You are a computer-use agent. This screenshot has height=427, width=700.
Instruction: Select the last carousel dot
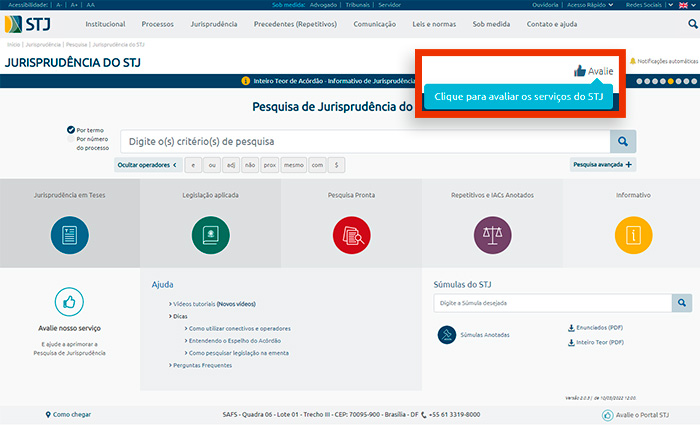(x=694, y=81)
